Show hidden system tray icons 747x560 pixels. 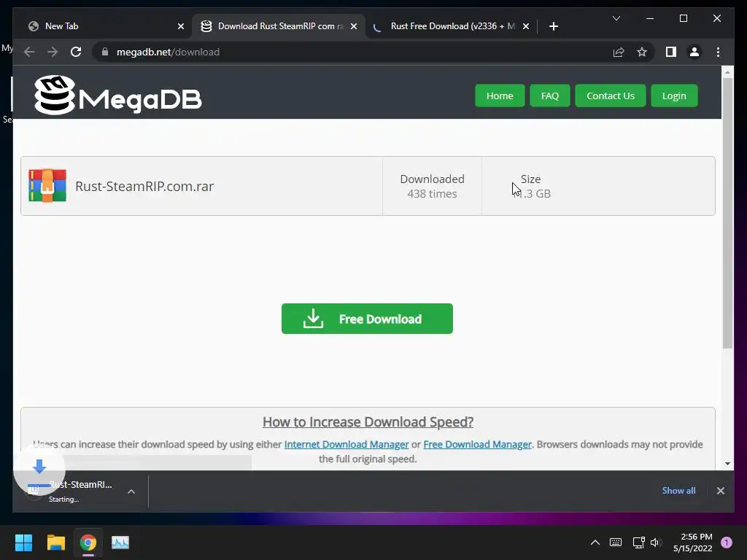coord(595,542)
